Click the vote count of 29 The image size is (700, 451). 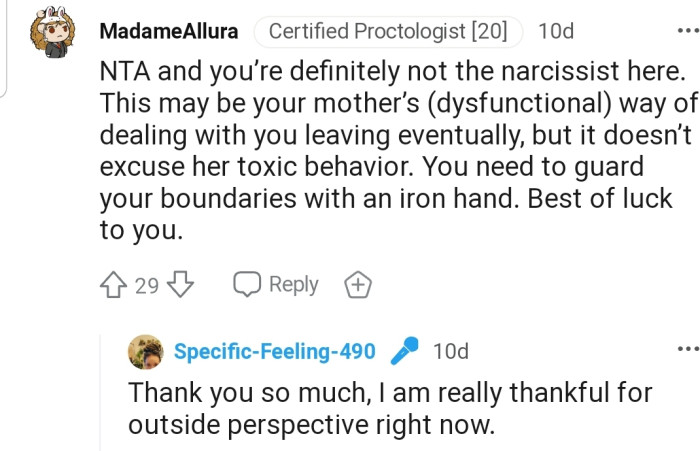pyautogui.click(x=146, y=286)
